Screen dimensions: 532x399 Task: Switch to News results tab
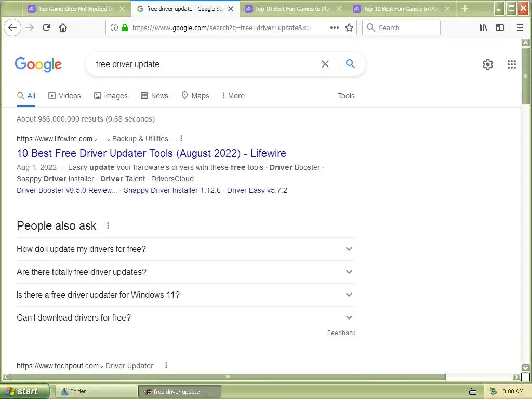tap(154, 96)
